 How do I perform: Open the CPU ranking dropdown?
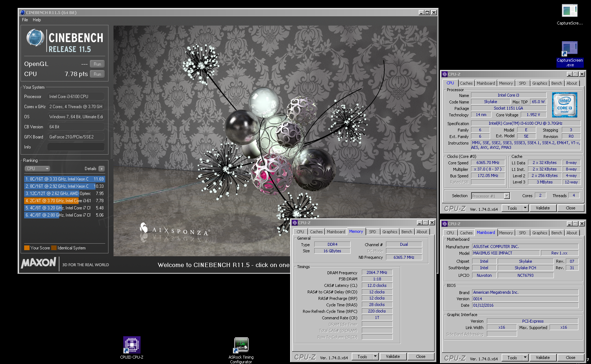(37, 169)
